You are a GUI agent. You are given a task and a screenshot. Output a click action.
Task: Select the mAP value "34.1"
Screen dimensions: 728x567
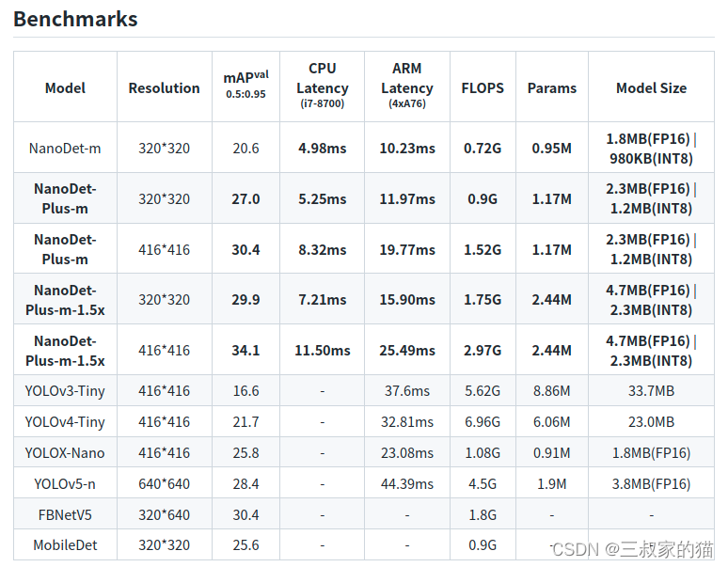[x=245, y=351]
